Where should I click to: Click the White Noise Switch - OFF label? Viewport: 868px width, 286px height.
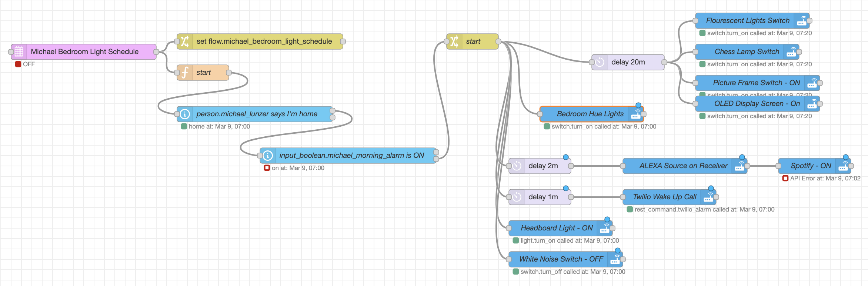(561, 259)
